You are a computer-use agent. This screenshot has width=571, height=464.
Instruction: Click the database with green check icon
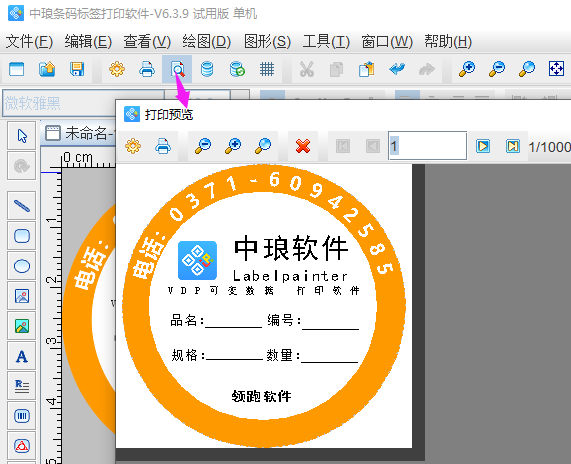(237, 69)
